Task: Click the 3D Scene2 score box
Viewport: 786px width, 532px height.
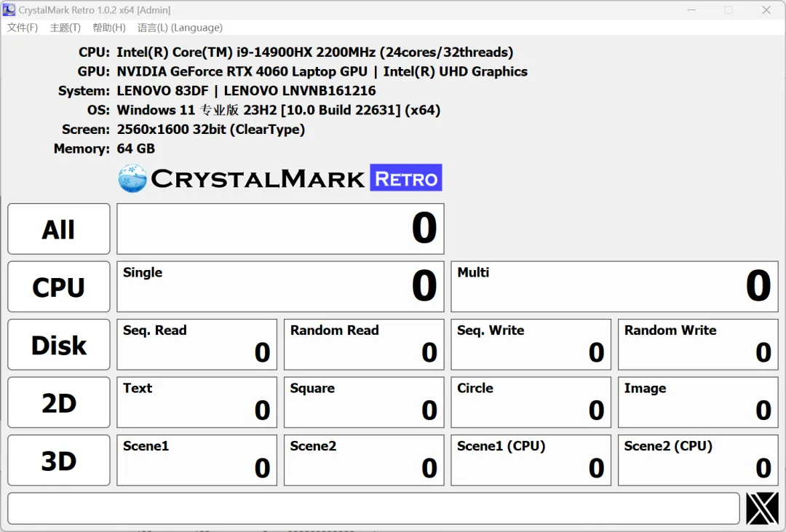Action: [364, 460]
